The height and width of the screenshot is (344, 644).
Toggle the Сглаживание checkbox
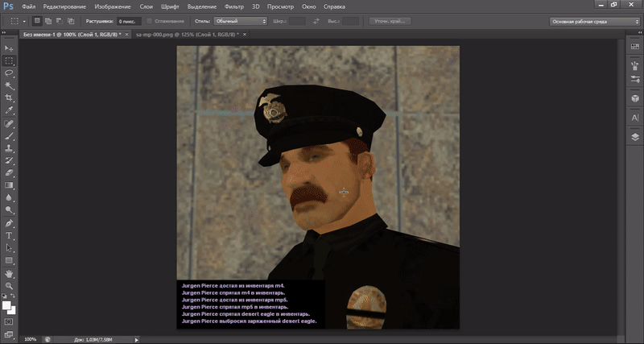(x=150, y=21)
